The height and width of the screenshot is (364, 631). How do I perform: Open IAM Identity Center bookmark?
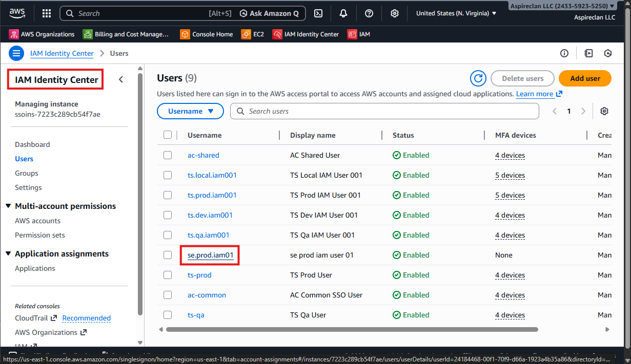(x=306, y=34)
